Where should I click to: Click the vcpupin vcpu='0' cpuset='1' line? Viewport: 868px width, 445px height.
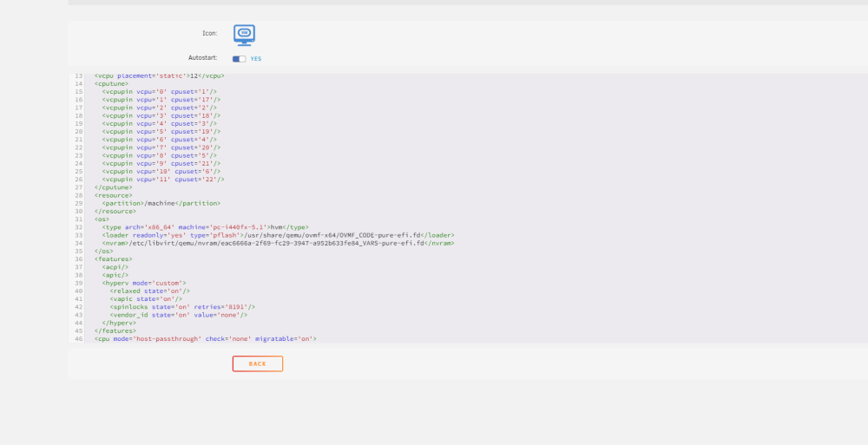[x=160, y=91]
